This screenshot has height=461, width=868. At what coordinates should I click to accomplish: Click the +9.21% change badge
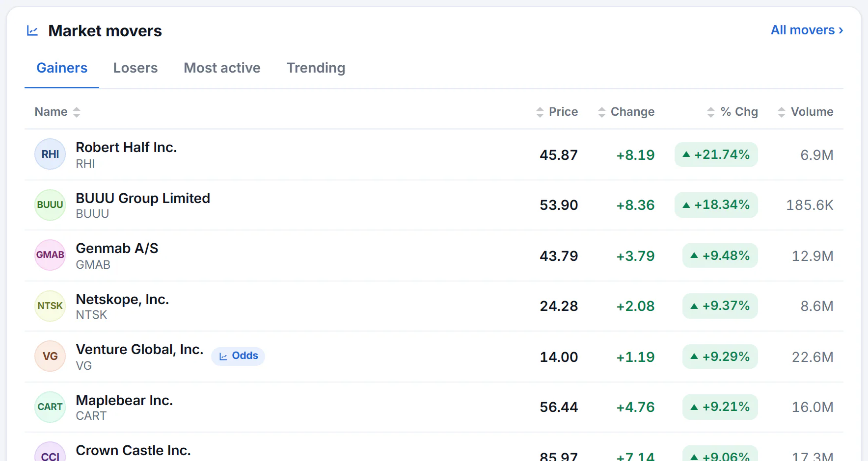point(720,407)
